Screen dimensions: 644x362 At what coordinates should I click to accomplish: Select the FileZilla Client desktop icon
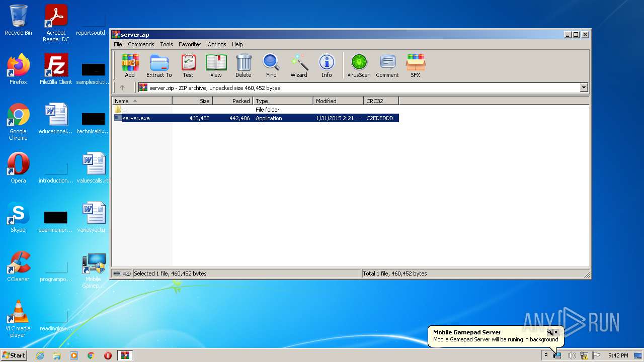click(56, 69)
